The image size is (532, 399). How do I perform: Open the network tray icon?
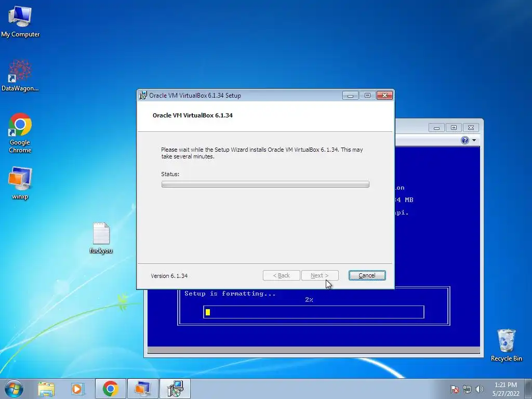click(x=467, y=389)
